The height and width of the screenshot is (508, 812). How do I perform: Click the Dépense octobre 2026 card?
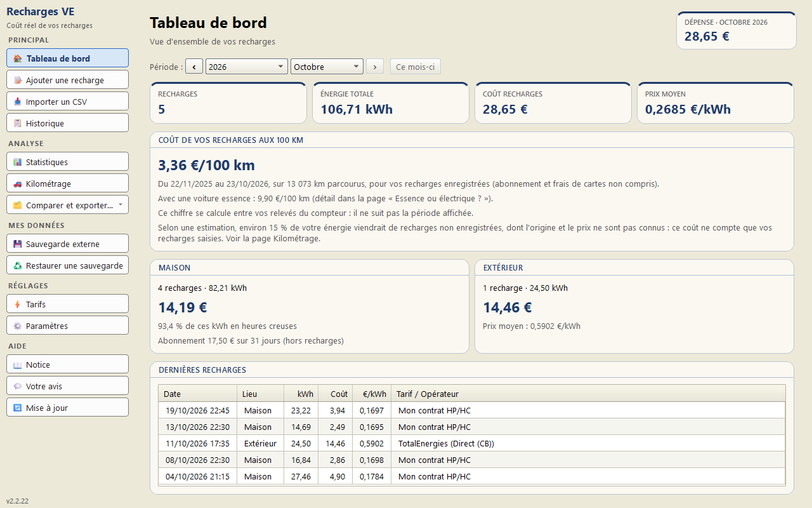pos(737,30)
